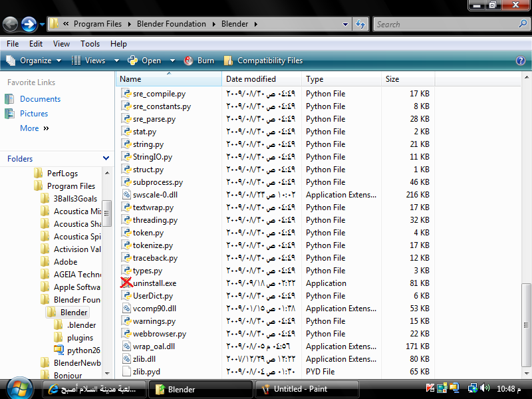
Task: Open the Pictures favorite link
Action: (34, 114)
